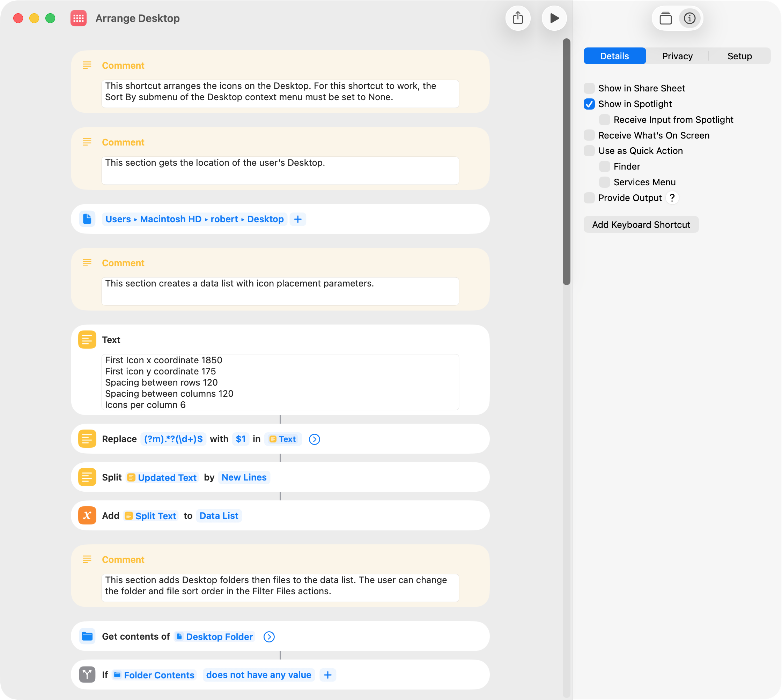Viewport: 782px width, 700px height.
Task: Uncheck Show in Spotlight
Action: pos(589,104)
